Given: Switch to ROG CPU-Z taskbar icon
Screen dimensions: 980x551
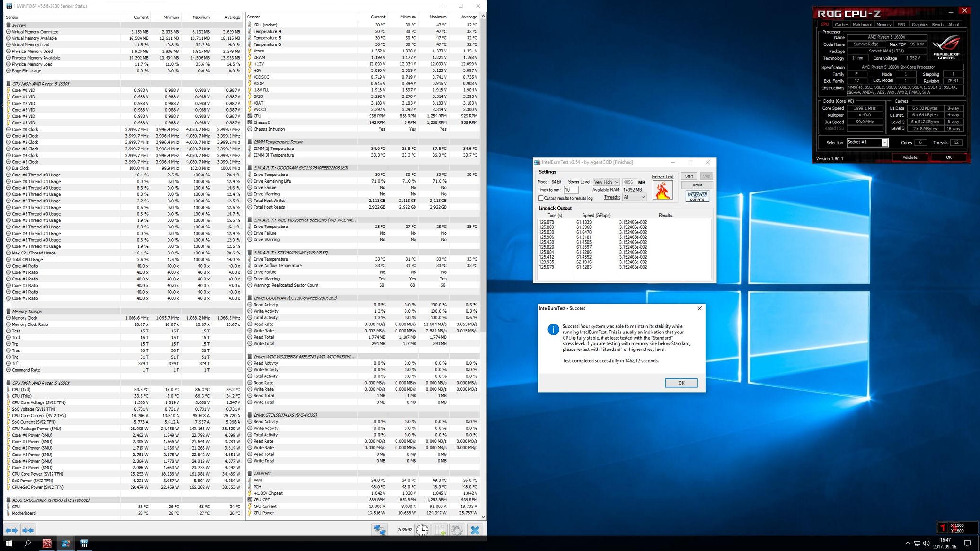Looking at the screenshot, I should coord(47,543).
